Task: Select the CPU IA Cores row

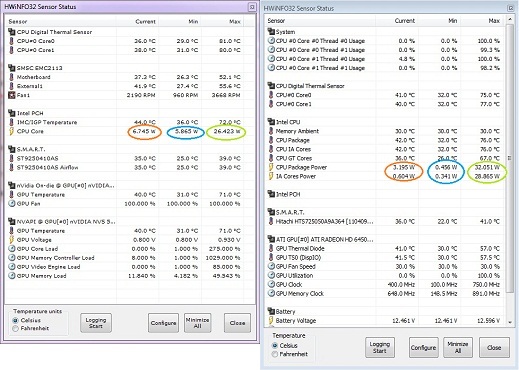Action: pyautogui.click(x=385, y=149)
